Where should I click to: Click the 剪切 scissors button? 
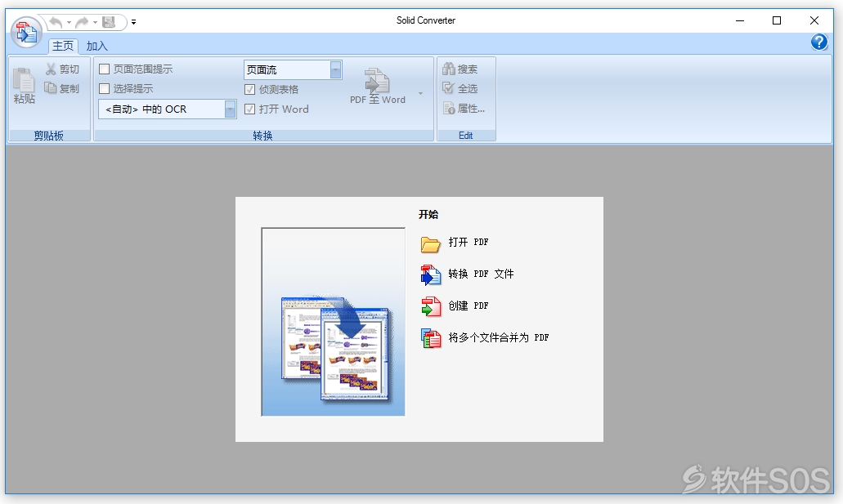tap(62, 69)
